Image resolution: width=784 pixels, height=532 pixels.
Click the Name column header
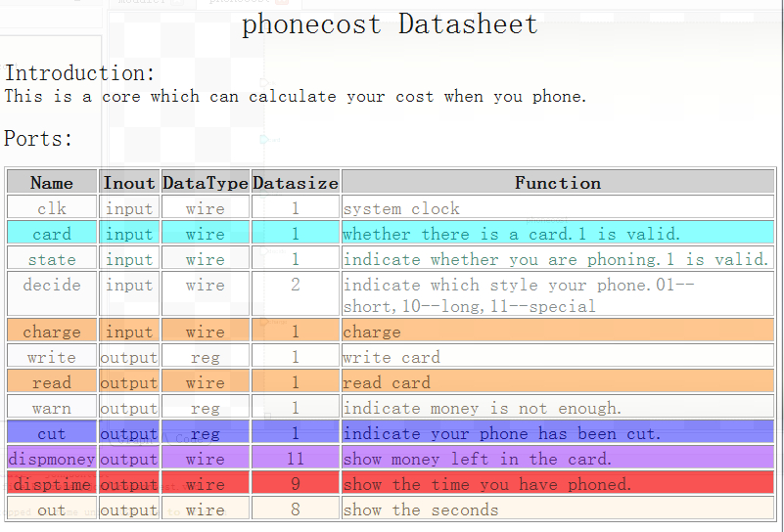tap(52, 182)
